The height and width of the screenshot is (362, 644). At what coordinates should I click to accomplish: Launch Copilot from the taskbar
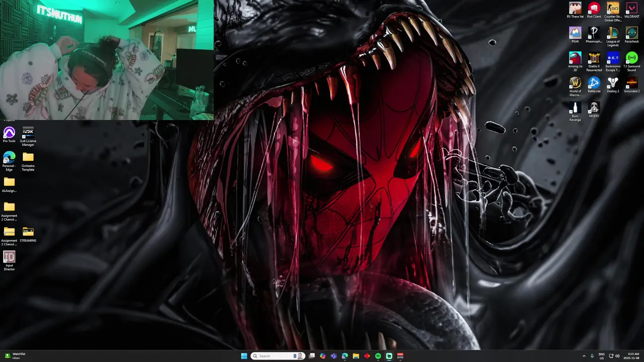coord(323,356)
